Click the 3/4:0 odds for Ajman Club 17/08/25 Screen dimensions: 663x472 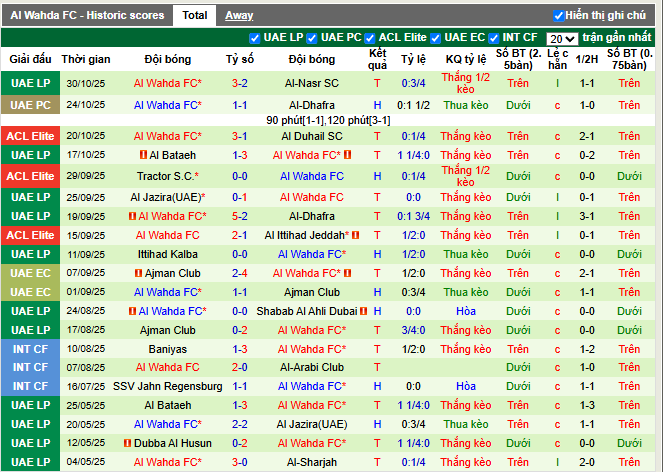413,330
